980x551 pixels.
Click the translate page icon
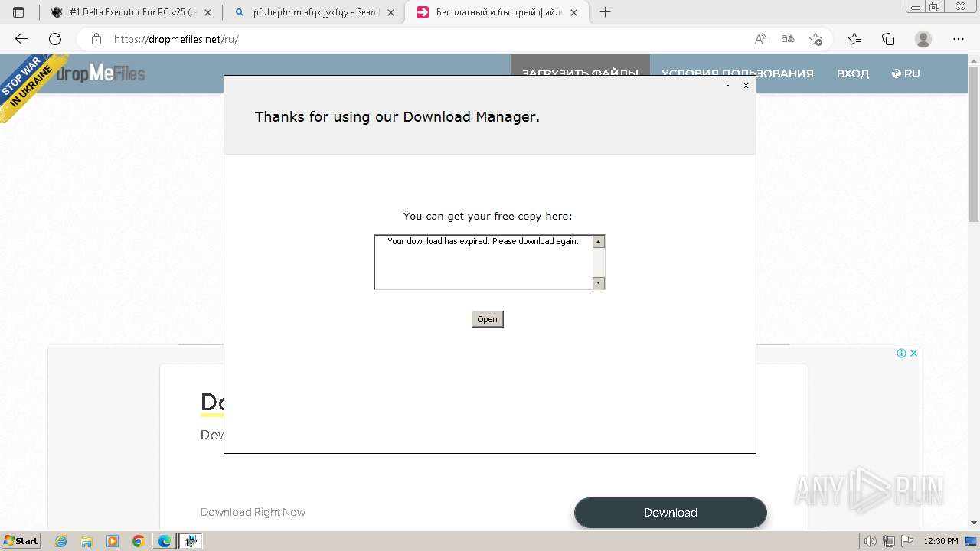point(787,39)
